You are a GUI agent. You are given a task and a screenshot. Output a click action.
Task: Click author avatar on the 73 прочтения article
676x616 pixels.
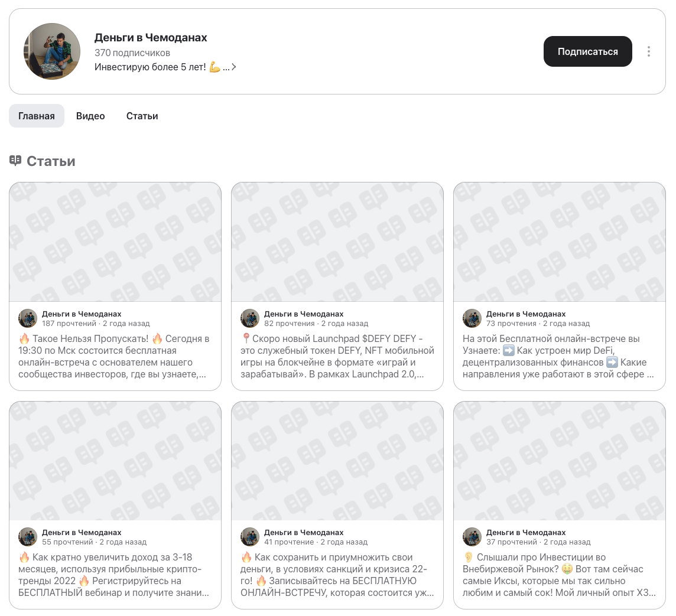pyautogui.click(x=472, y=318)
